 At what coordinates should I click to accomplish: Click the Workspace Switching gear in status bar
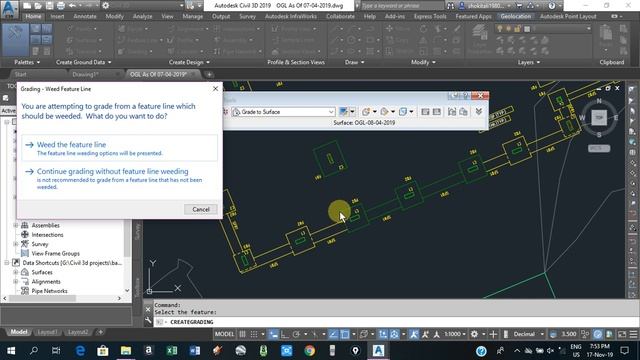coord(474,334)
